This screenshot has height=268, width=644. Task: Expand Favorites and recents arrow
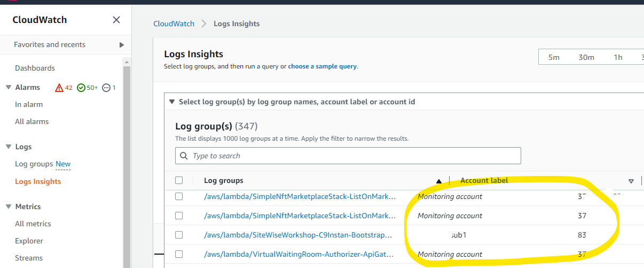(x=122, y=45)
